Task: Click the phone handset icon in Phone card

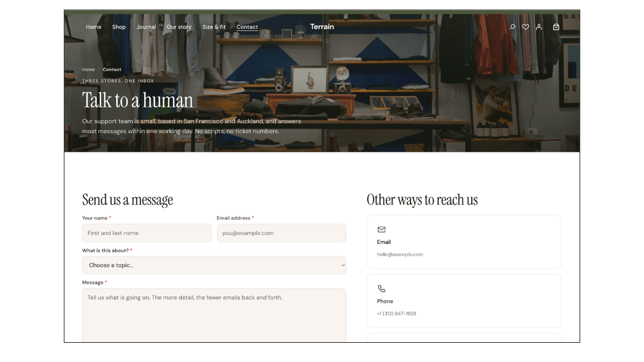Action: [x=381, y=288]
